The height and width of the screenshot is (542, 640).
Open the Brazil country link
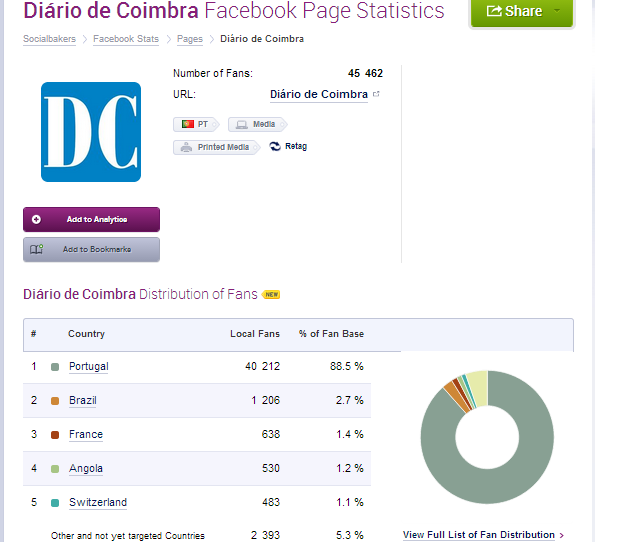(83, 400)
